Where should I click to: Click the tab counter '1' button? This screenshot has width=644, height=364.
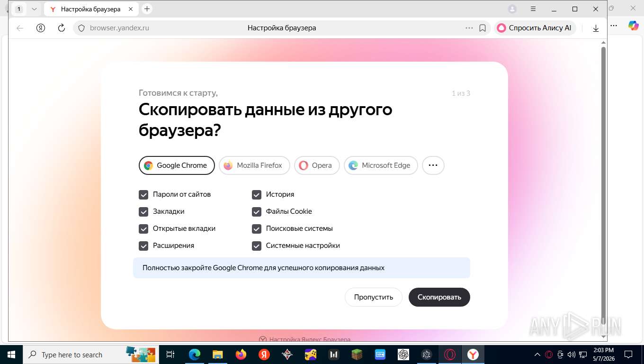point(19,9)
